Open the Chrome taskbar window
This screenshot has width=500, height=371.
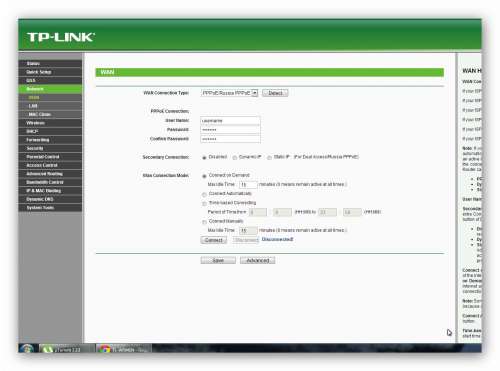pyautogui.click(x=124, y=349)
